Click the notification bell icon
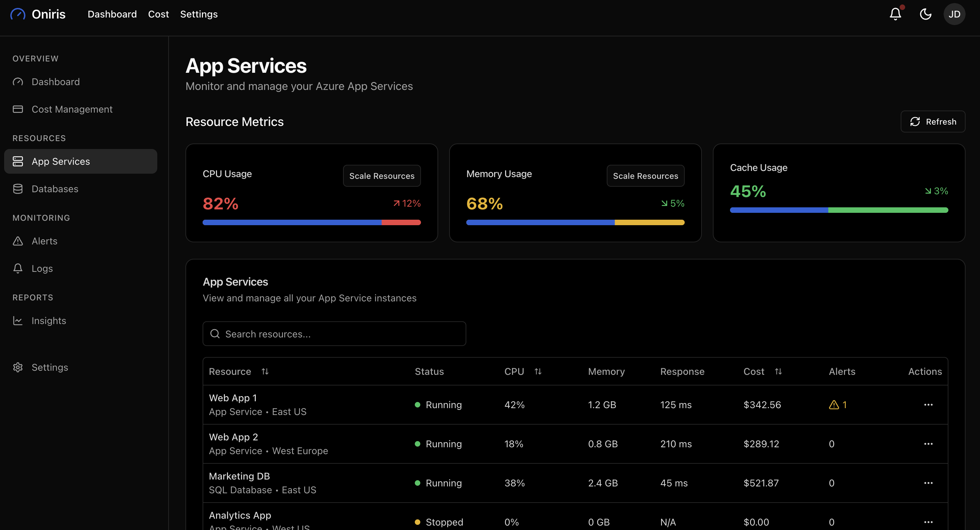The image size is (980, 530). tap(895, 14)
